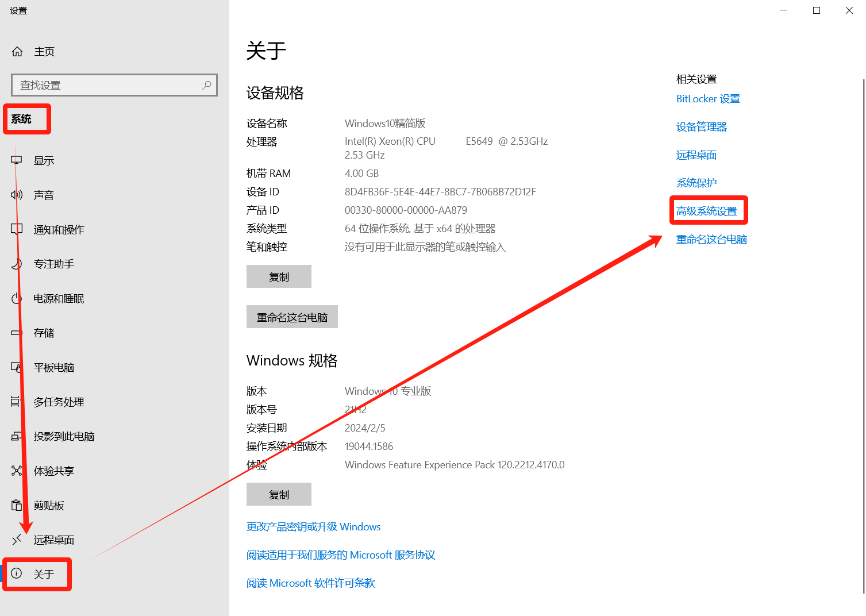Open the 显示 display settings icon

point(17,160)
